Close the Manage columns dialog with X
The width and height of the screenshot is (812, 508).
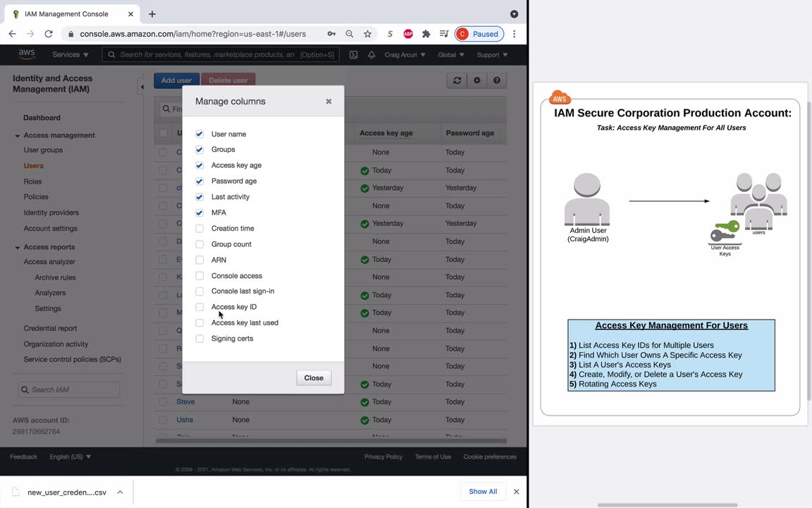point(328,102)
